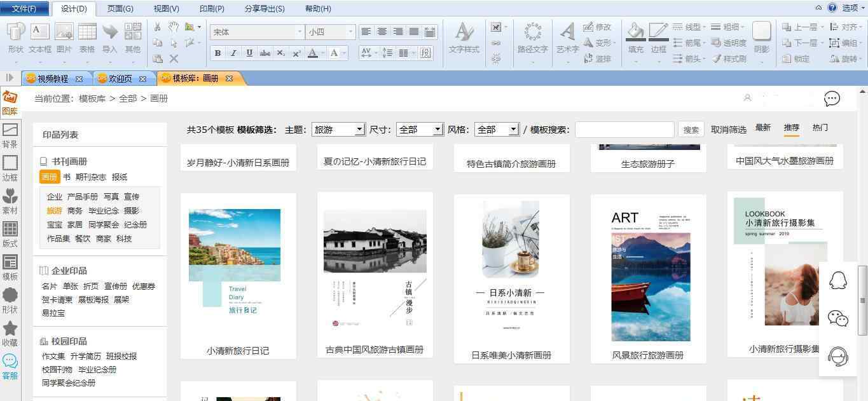This screenshot has width=868, height=401.
Task: Open 小清新旅行日记 template thumbnail
Action: (x=238, y=275)
